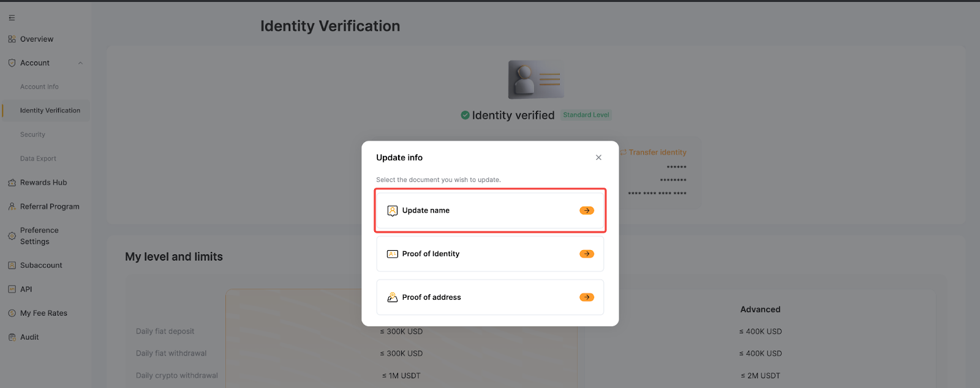Click the Proof of address arrow
Image resolution: width=980 pixels, height=388 pixels.
tap(587, 297)
